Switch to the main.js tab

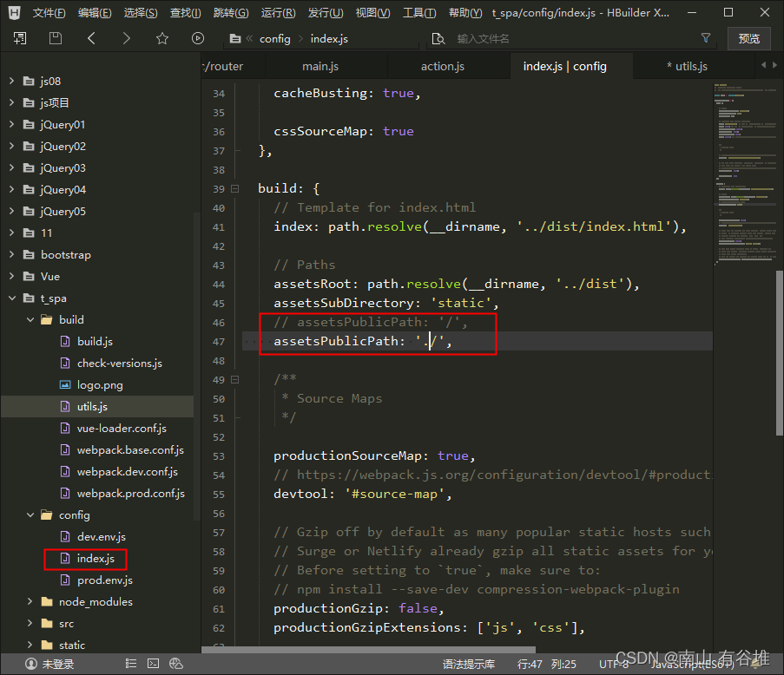click(x=320, y=66)
